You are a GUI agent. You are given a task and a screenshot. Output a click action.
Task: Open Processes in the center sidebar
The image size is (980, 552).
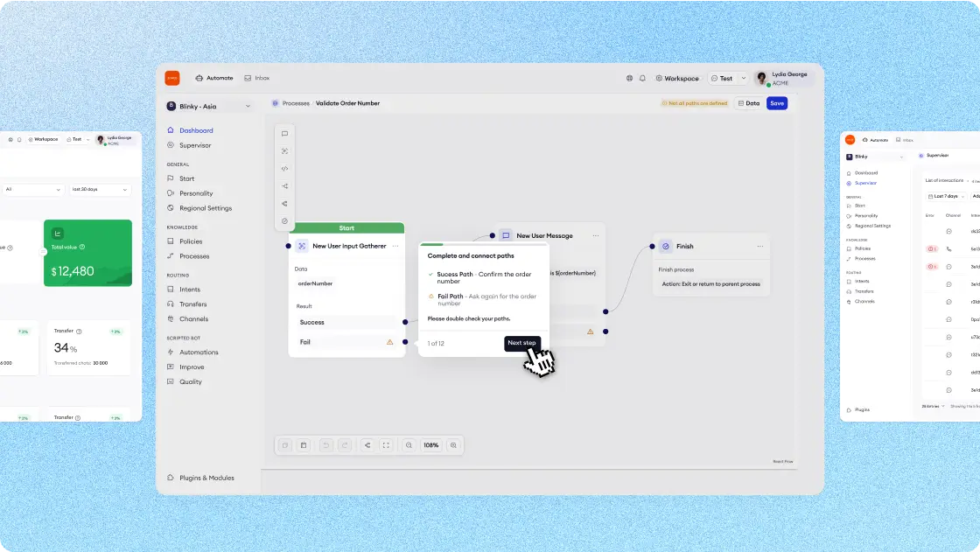pyautogui.click(x=188, y=256)
